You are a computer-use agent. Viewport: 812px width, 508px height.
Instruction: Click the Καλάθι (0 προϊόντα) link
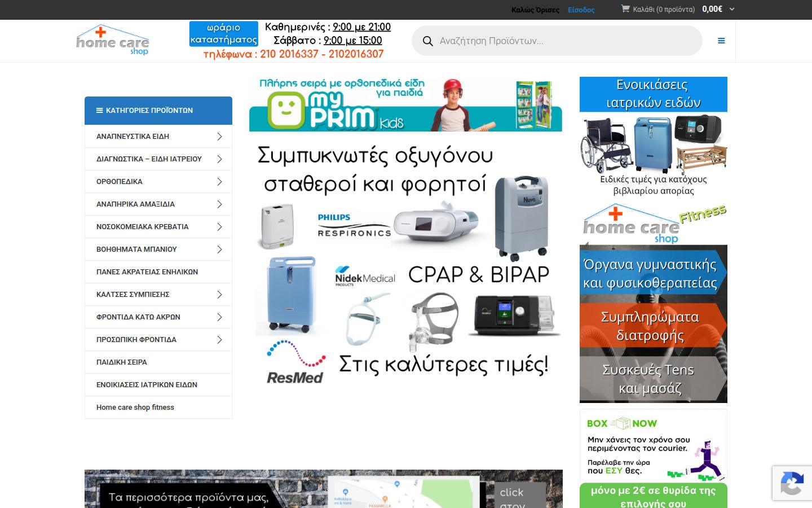pos(664,10)
